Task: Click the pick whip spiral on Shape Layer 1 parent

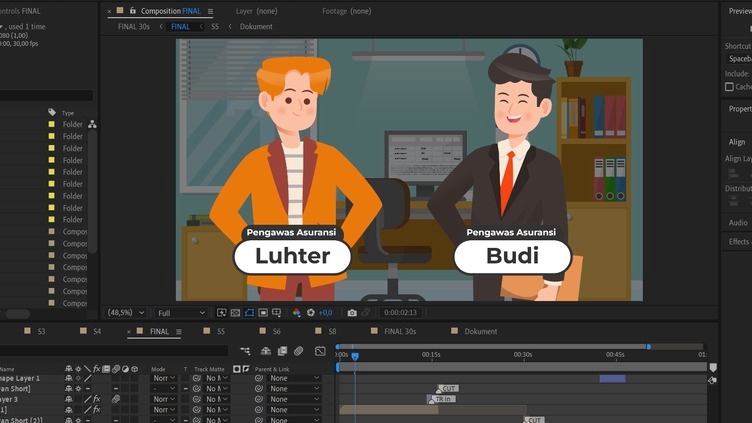Action: [259, 378]
